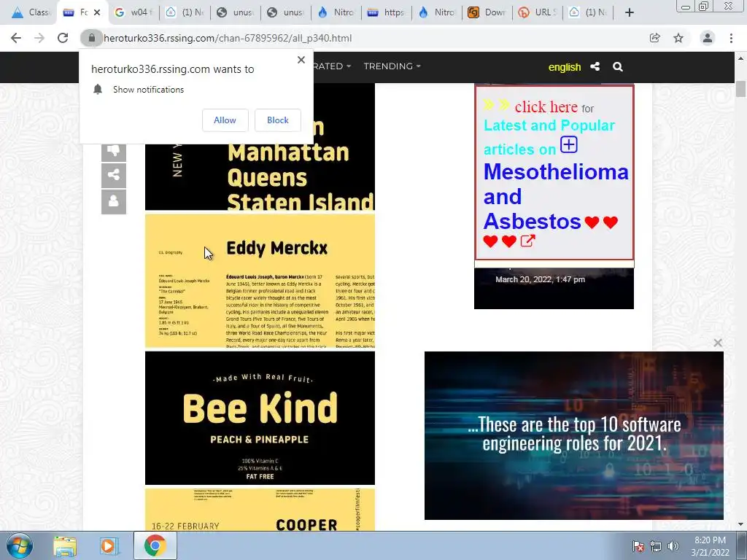The height and width of the screenshot is (560, 747).
Task: Switch to the 'Class' browser tab
Action: click(x=31, y=12)
